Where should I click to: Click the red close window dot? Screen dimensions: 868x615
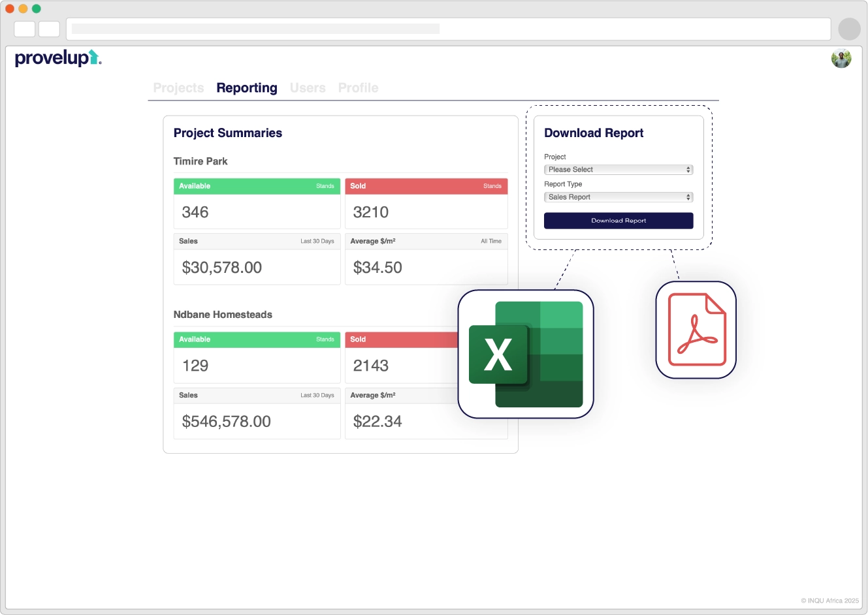tap(10, 8)
